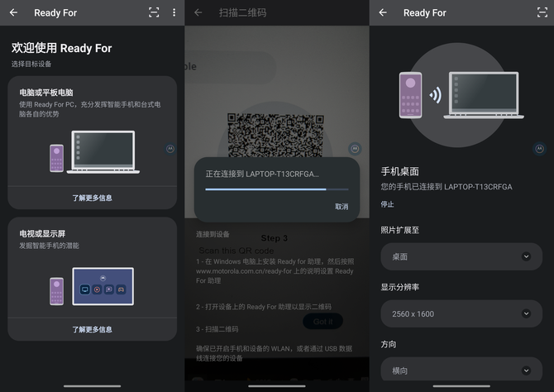Tap Motorola logo badge on 电脑或平板电脑 card
Screen dimensions: 554x392
[170, 149]
